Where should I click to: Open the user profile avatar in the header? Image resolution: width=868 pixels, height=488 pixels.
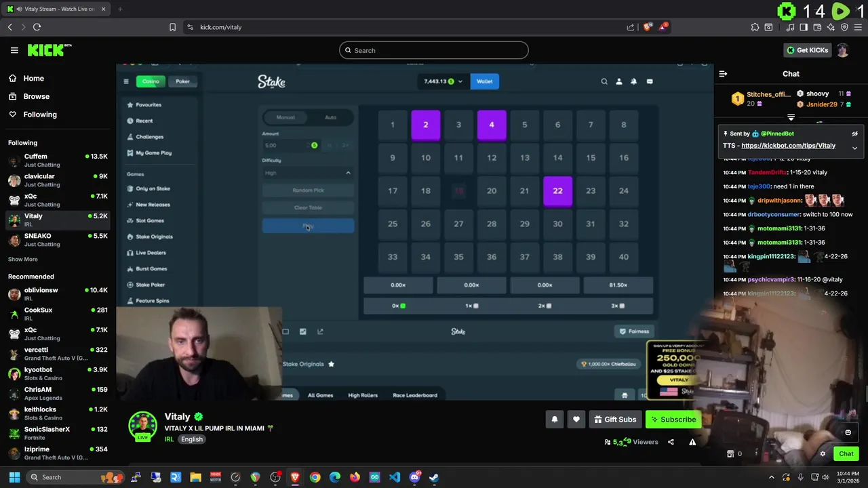tap(842, 50)
